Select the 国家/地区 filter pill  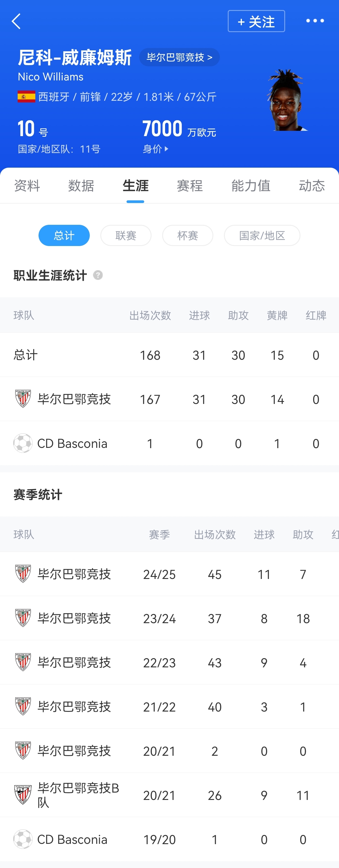(x=262, y=235)
